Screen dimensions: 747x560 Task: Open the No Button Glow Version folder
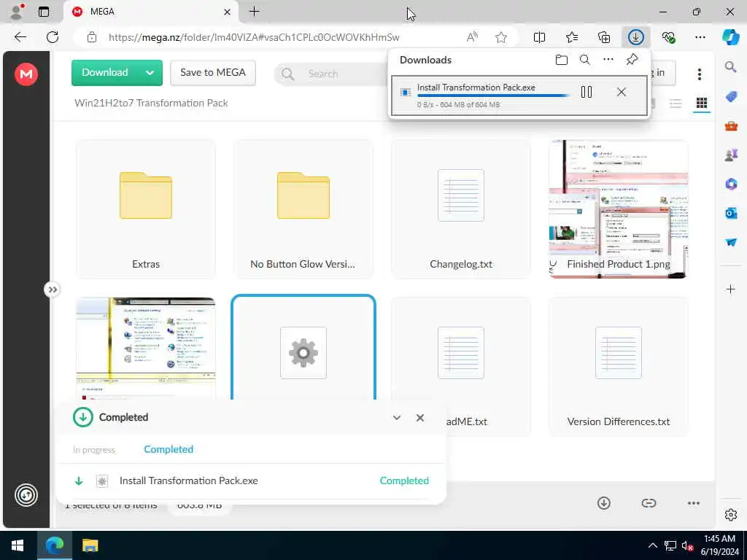tap(303, 209)
